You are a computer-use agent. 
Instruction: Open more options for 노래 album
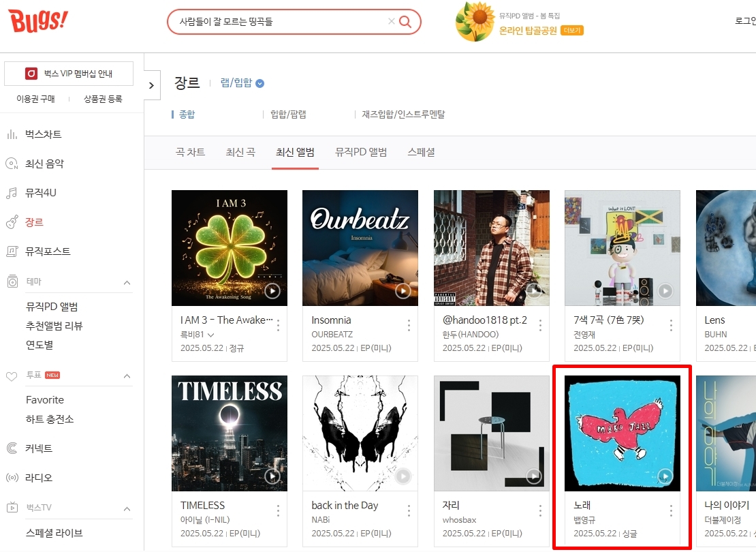coord(671,510)
